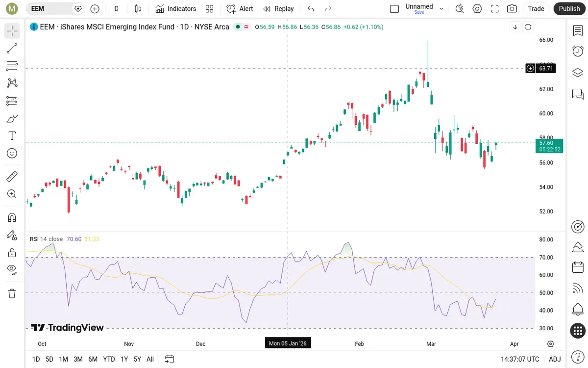Open the target radar panel icon
588x368 pixels.
point(578,227)
